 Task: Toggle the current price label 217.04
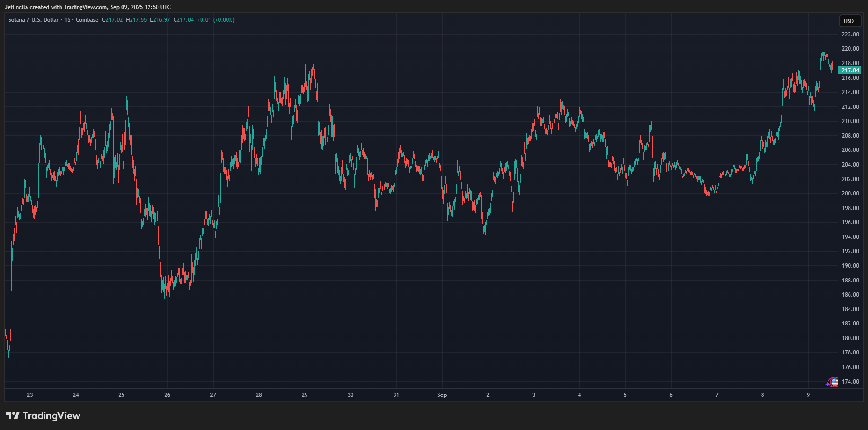click(850, 70)
